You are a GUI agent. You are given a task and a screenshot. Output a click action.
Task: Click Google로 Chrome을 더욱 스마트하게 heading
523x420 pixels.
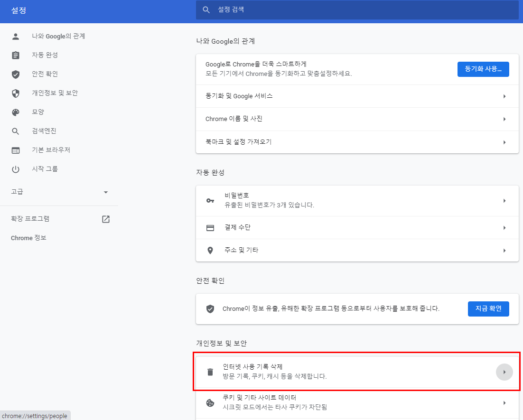[x=256, y=64]
